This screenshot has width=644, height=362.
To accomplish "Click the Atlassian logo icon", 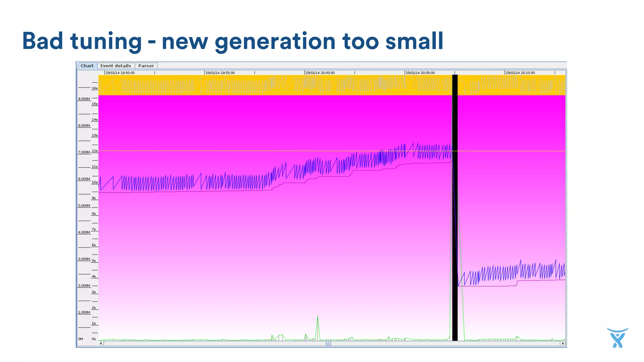I will [x=618, y=338].
